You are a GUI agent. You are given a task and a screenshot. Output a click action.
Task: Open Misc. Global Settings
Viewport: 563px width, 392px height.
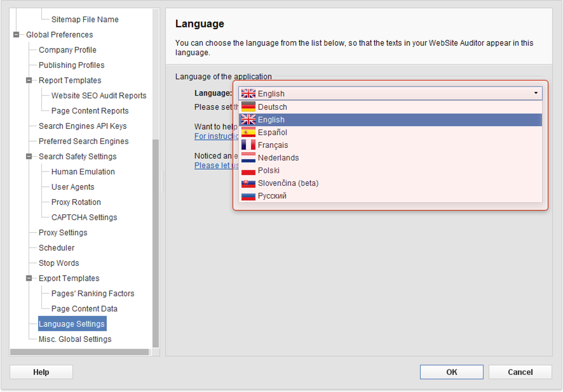point(75,339)
